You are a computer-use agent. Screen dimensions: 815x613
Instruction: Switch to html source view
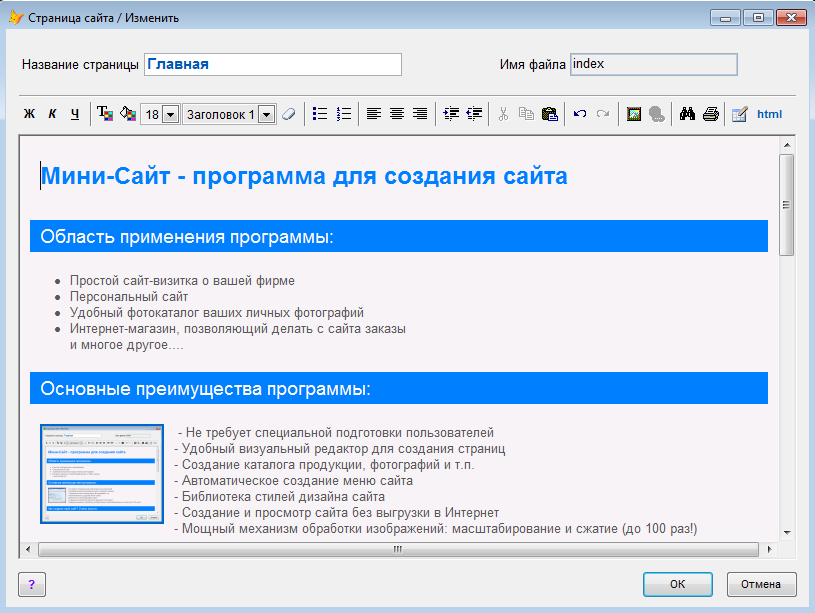point(769,114)
